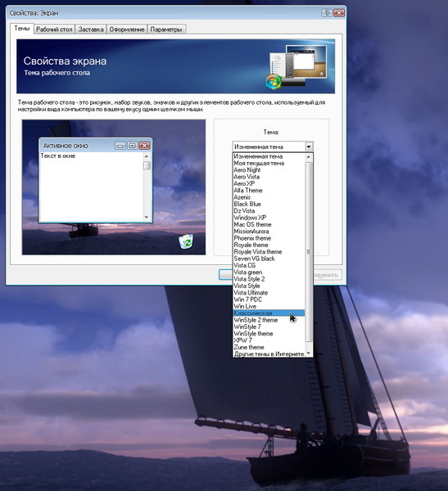Viewport: 448px width, 491px height.
Task: Click the theme list scroll down arrow
Action: [x=309, y=353]
